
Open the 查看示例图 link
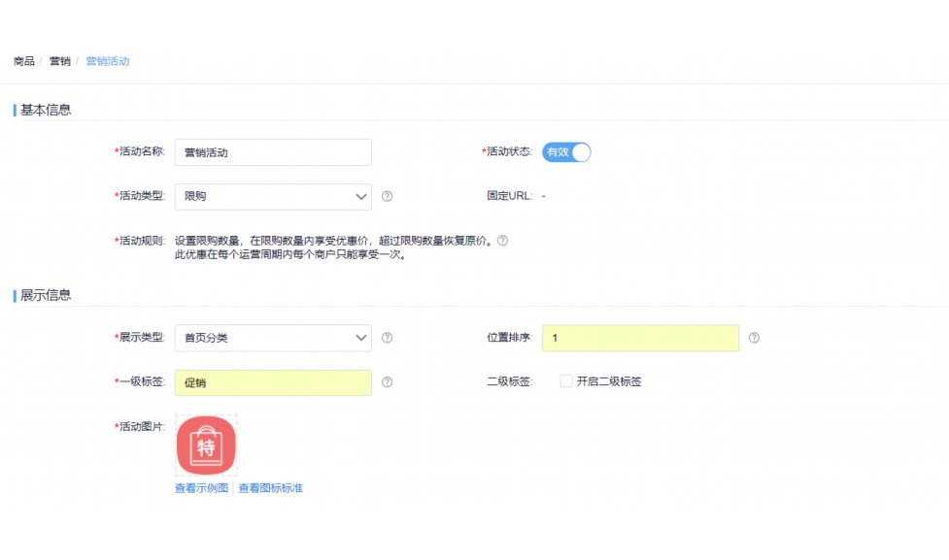point(204,488)
